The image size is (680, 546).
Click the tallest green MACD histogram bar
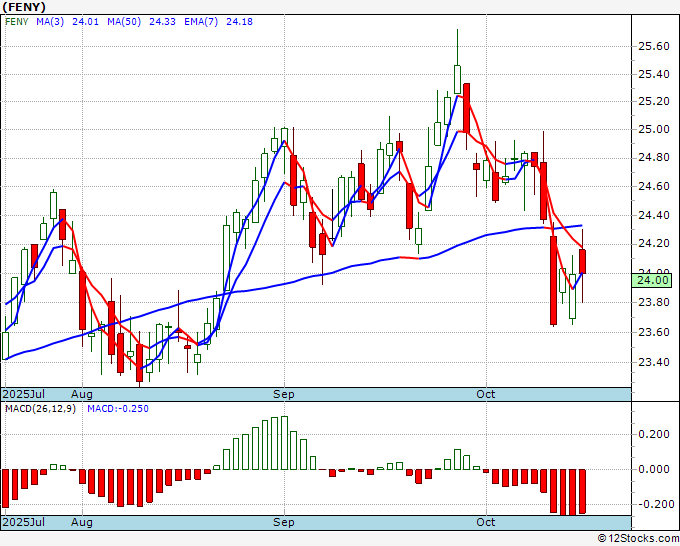pos(284,443)
